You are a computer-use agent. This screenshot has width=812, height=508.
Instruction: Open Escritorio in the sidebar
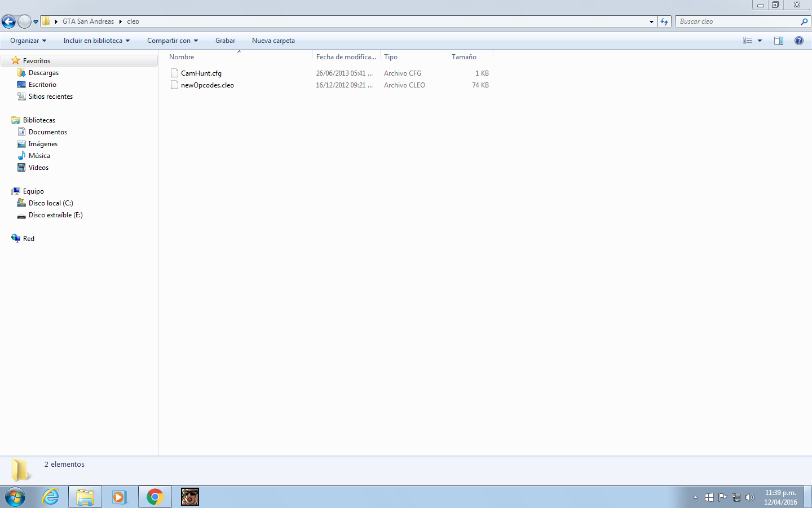click(x=42, y=85)
